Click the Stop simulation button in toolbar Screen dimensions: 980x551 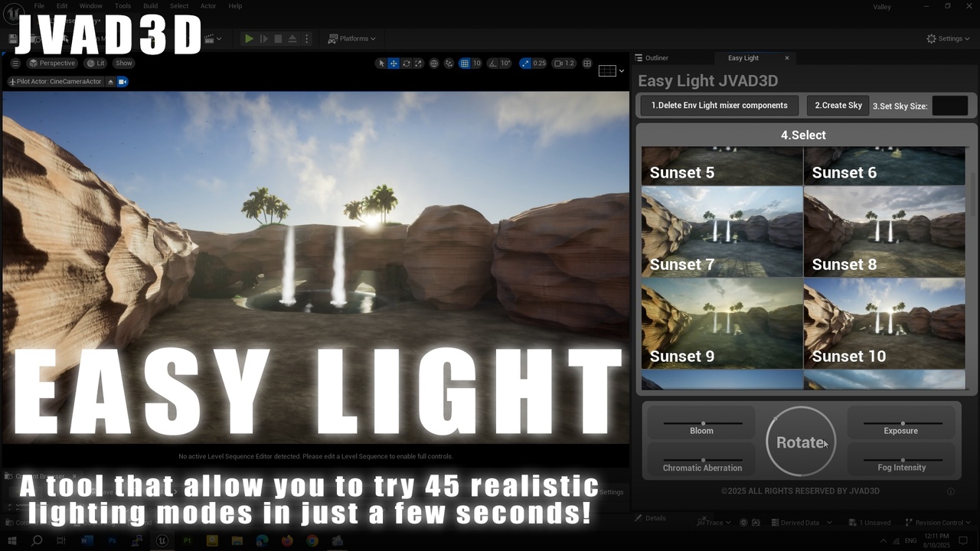point(278,38)
